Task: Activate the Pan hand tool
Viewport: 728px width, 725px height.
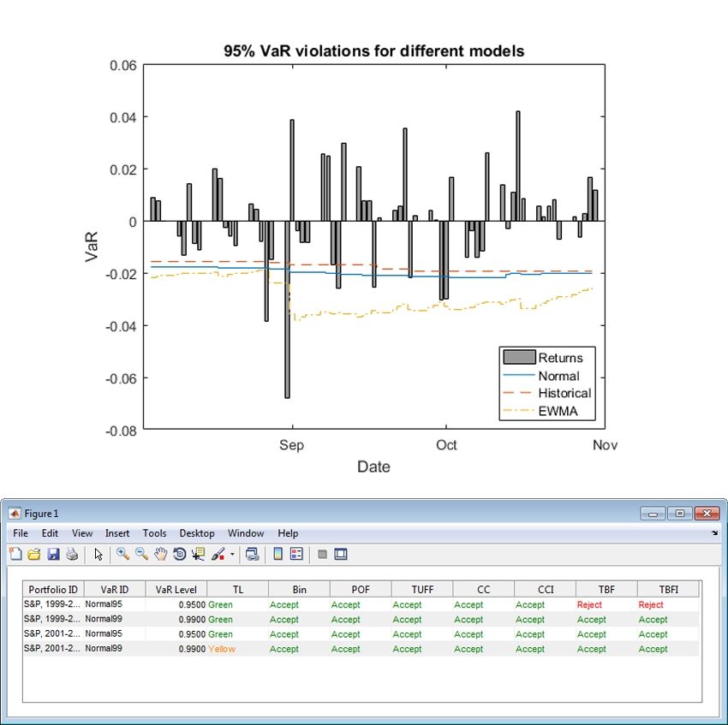Action: [x=161, y=554]
